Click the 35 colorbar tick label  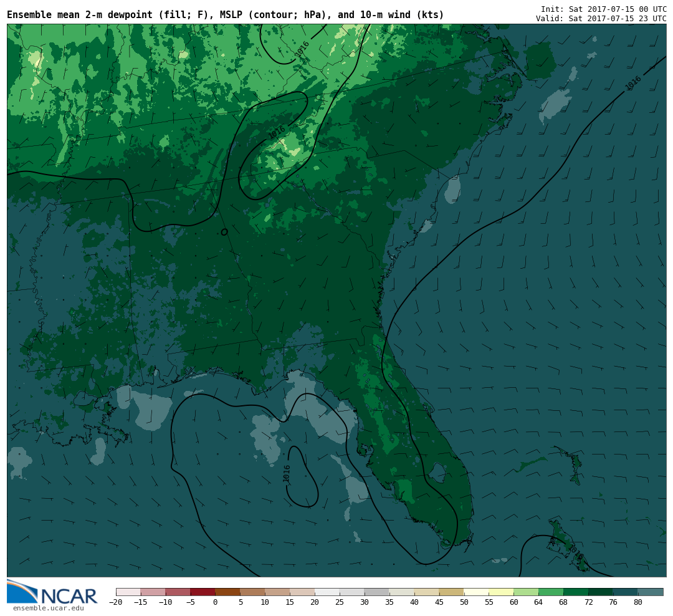click(x=389, y=602)
